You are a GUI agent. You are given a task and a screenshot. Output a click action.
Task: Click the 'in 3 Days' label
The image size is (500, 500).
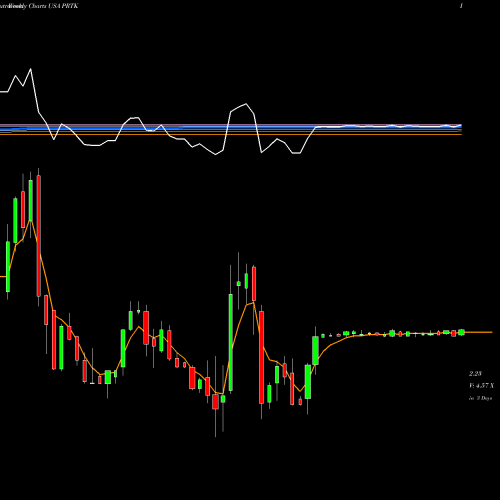(x=480, y=398)
